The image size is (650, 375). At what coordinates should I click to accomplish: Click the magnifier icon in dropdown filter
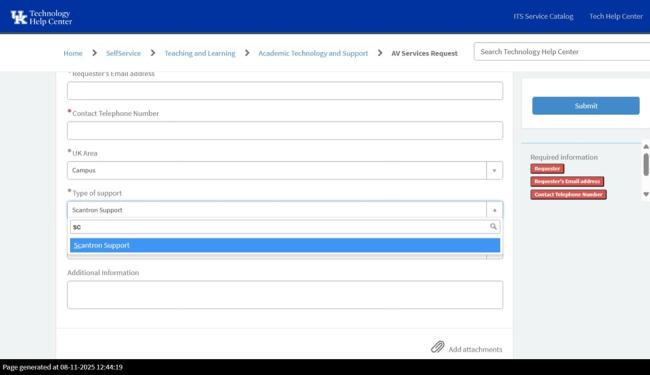pos(493,227)
